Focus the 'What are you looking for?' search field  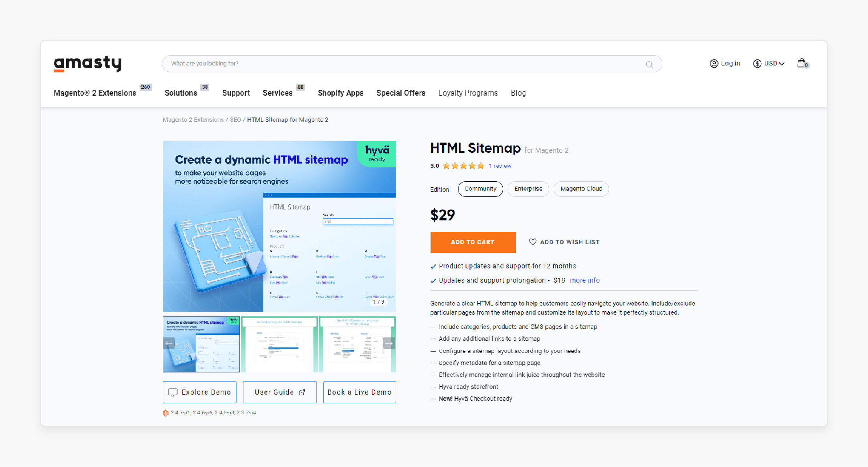[x=412, y=64]
